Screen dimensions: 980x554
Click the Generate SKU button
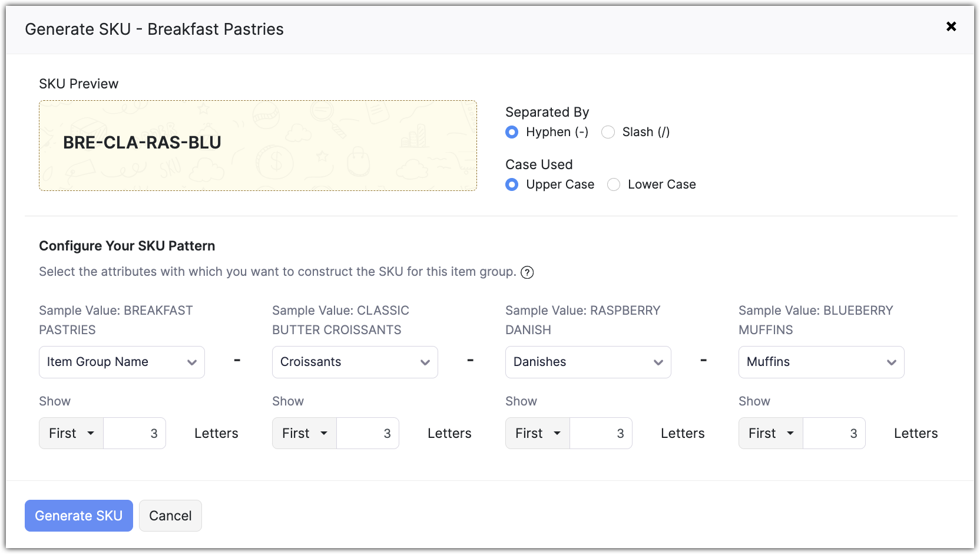[79, 516]
